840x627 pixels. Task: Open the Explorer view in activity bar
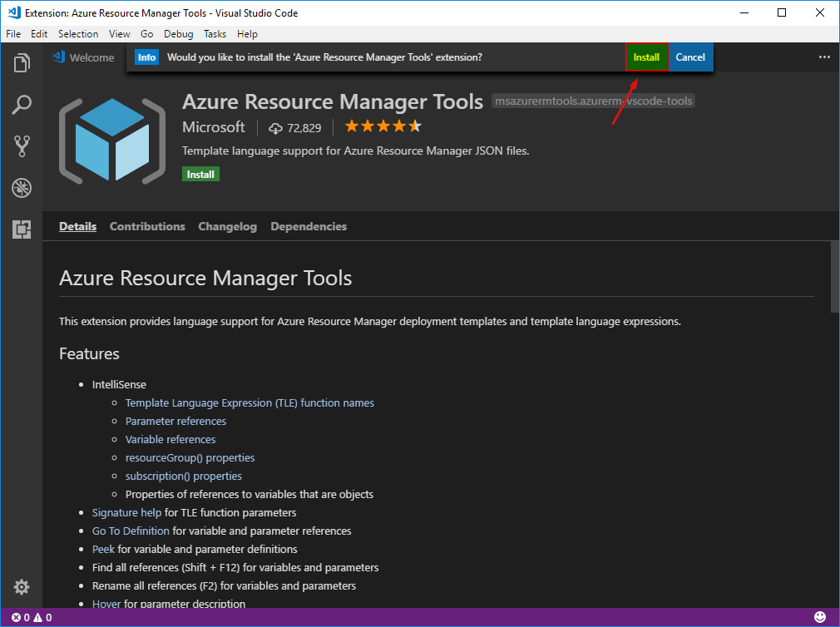(x=22, y=62)
